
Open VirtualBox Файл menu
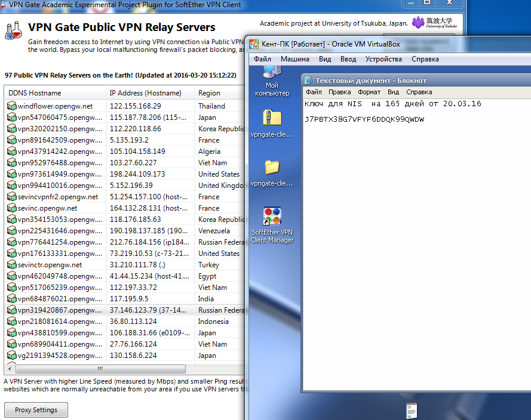(262, 59)
